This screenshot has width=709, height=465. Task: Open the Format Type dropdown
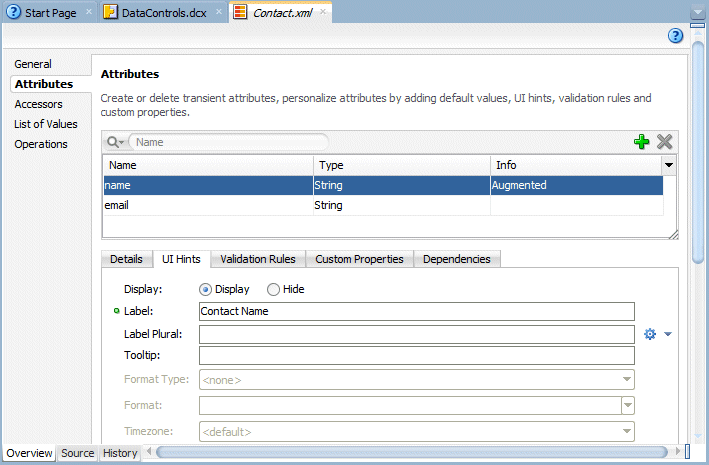coord(627,379)
